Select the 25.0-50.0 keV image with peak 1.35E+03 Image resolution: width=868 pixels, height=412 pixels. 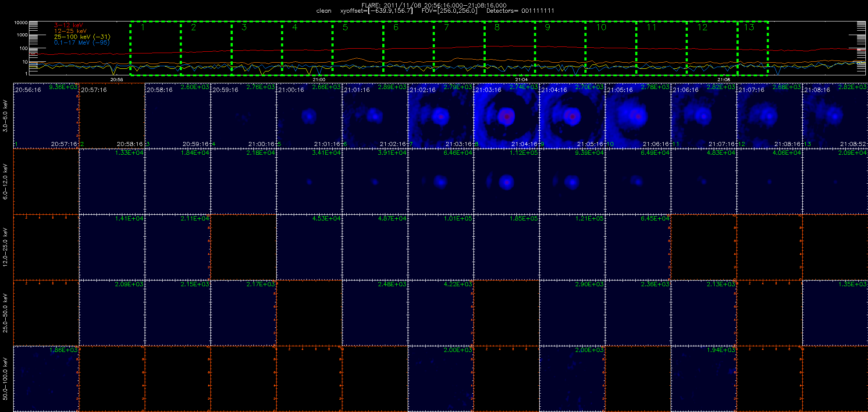pyautogui.click(x=835, y=313)
